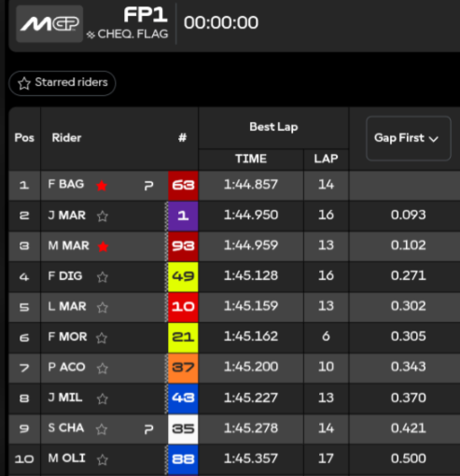Star rider P ACO
This screenshot has width=460, height=476.
click(103, 369)
